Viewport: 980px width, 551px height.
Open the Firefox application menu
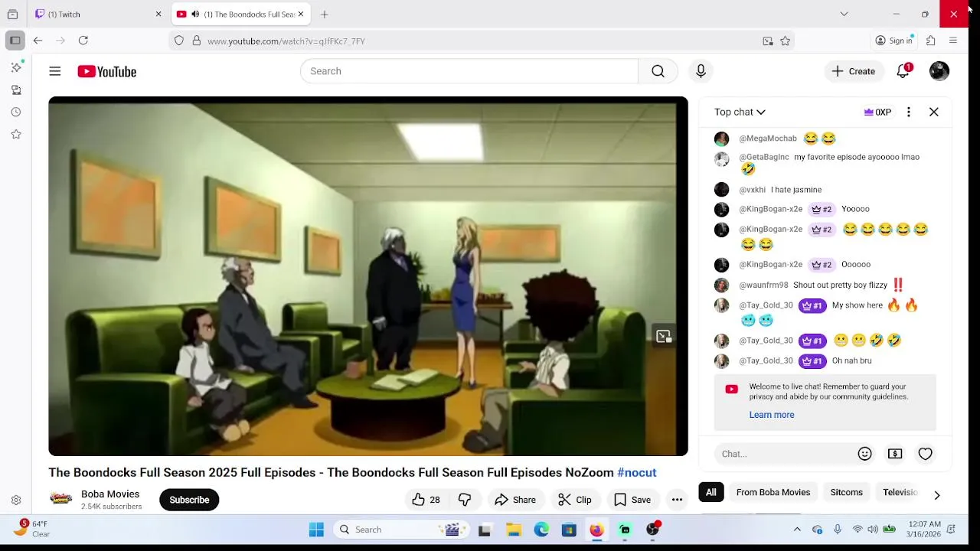[x=953, y=41]
